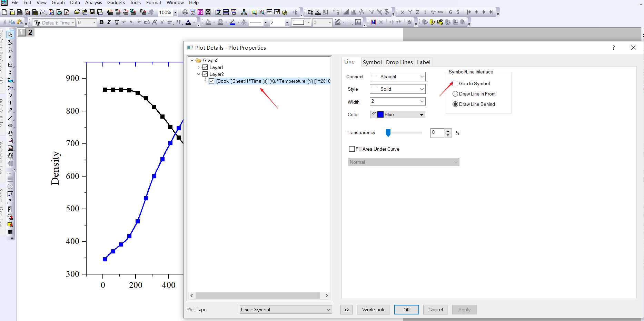
Task: Open the Gadgets menu
Action: pos(116,2)
